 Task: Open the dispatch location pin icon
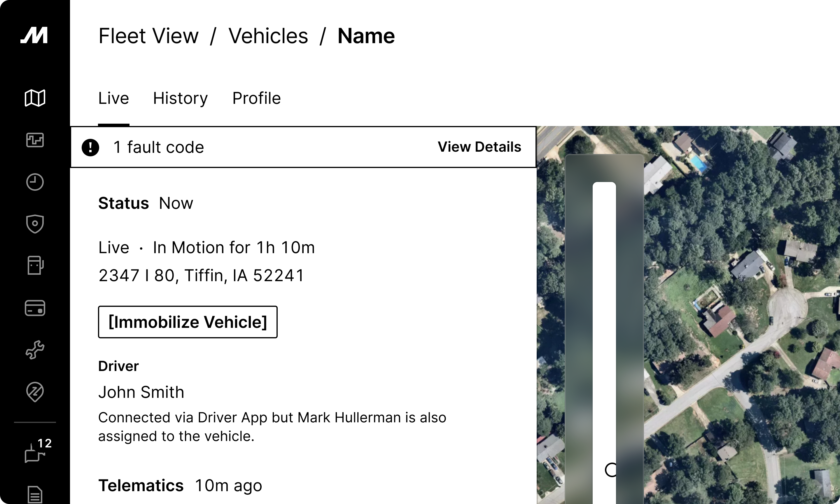pyautogui.click(x=35, y=392)
